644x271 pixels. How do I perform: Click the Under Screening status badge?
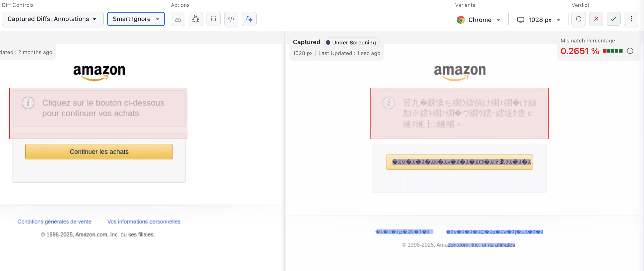(351, 42)
